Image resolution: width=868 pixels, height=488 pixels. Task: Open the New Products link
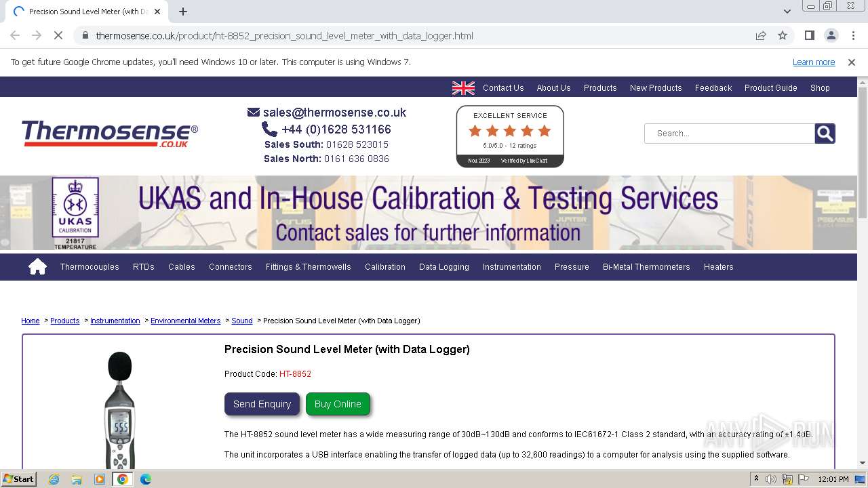[656, 88]
